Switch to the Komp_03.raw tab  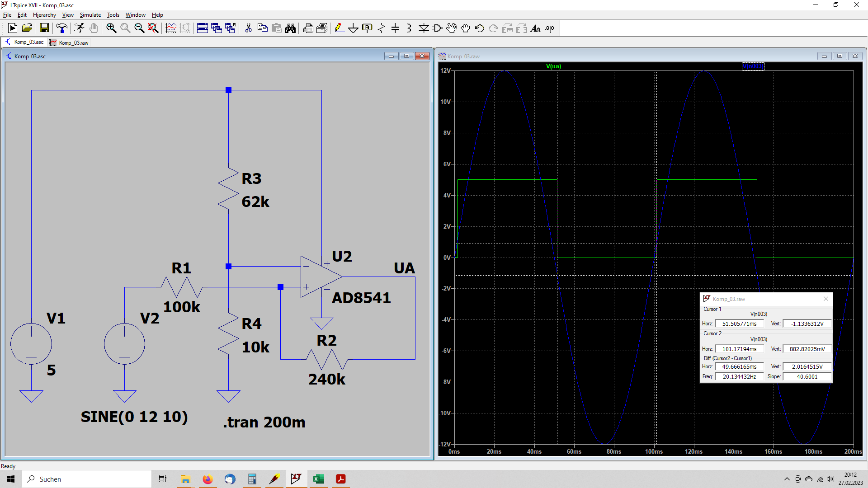click(x=69, y=42)
